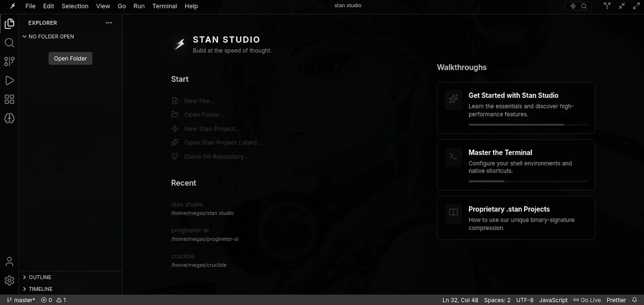Open the Selection menu
644x305 pixels.
75,6
